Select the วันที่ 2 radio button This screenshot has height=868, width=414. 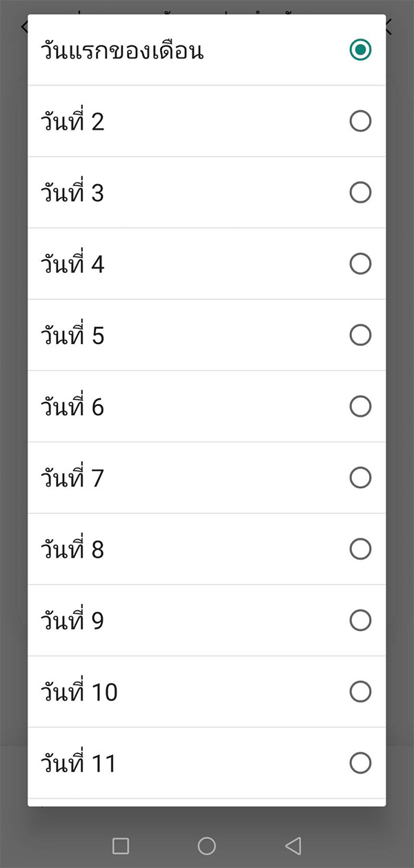coord(359,121)
